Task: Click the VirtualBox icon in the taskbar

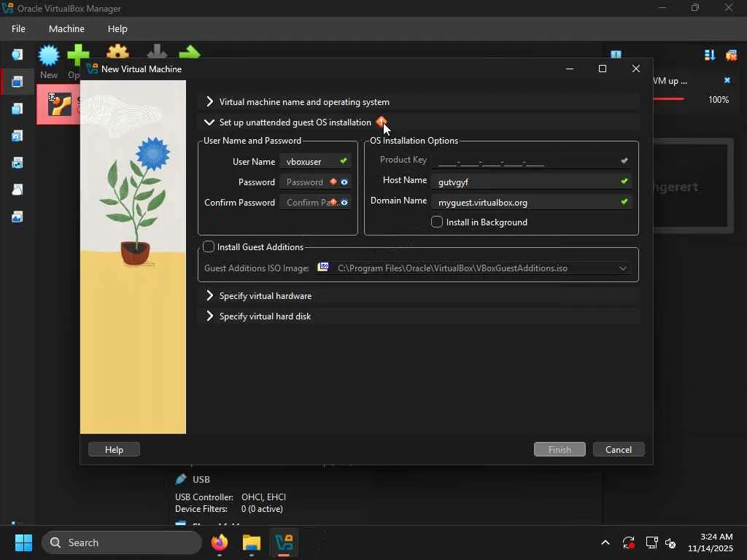Action: (284, 542)
